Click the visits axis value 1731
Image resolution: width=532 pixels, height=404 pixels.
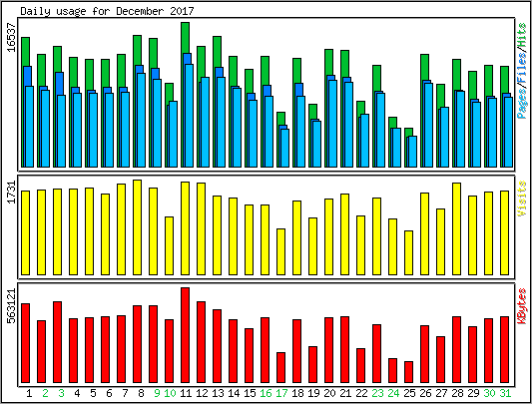click(x=11, y=192)
